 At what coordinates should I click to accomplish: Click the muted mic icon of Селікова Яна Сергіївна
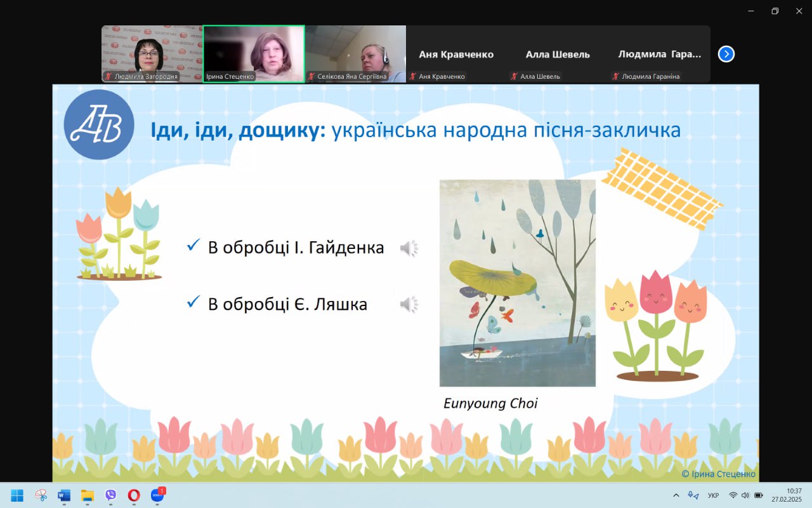311,76
